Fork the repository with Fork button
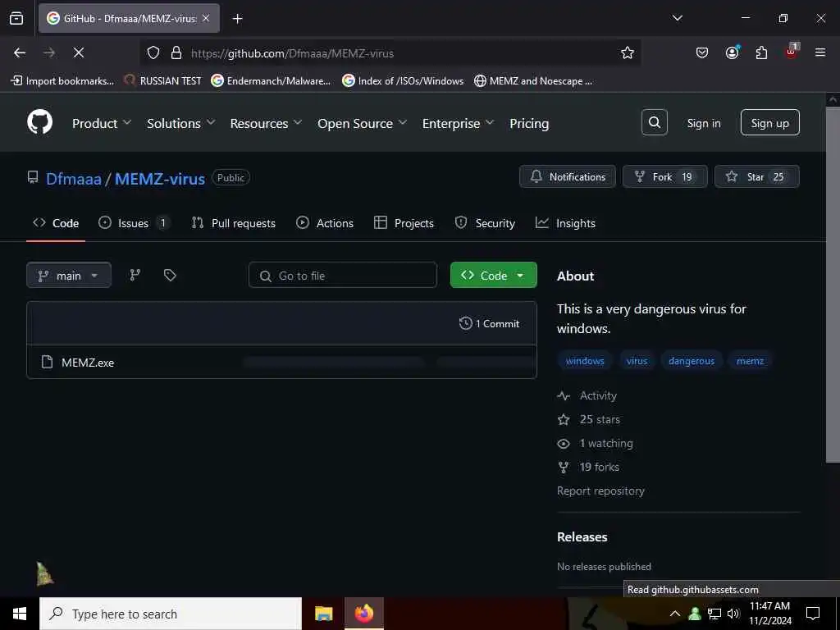The image size is (840, 630). pyautogui.click(x=664, y=176)
